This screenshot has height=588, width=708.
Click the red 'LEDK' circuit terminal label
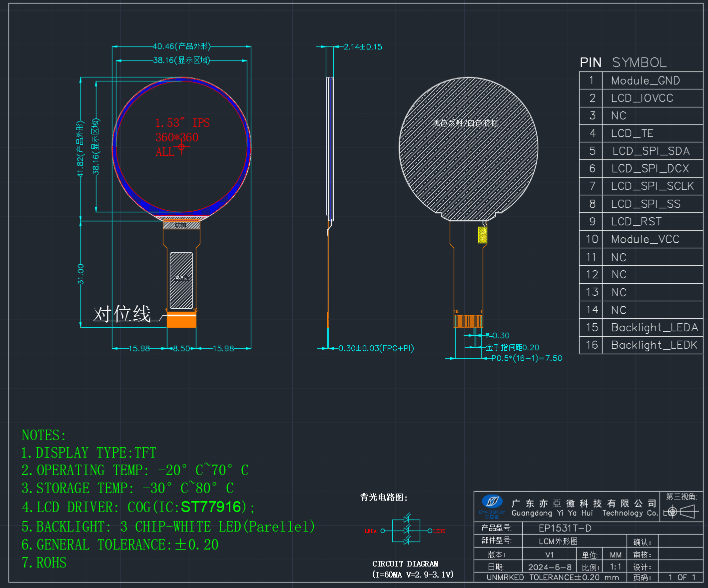click(439, 531)
